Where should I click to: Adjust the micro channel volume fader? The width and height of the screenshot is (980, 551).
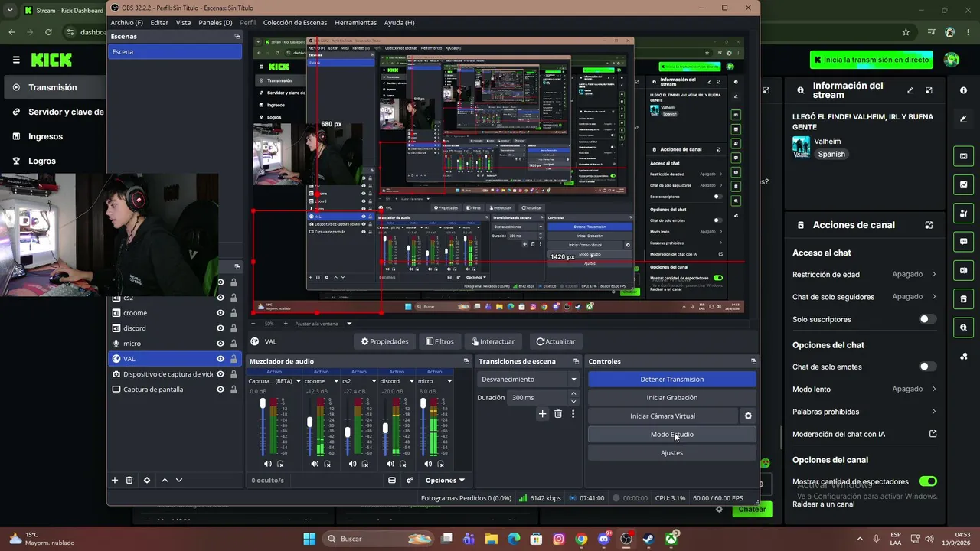point(423,403)
